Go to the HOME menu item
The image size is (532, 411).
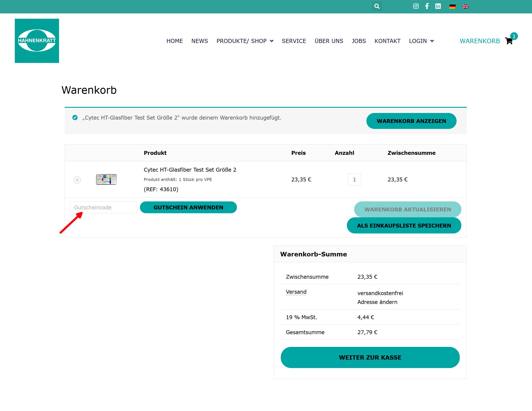tap(175, 41)
